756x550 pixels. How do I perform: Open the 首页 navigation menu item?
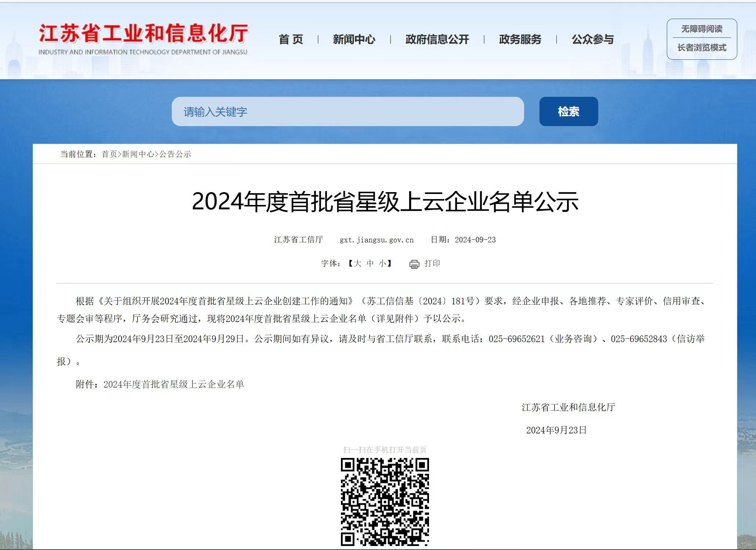click(291, 39)
